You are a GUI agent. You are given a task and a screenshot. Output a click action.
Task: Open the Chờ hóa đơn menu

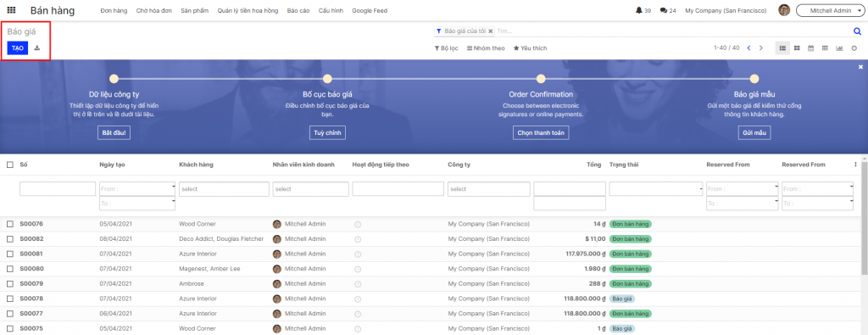154,10
